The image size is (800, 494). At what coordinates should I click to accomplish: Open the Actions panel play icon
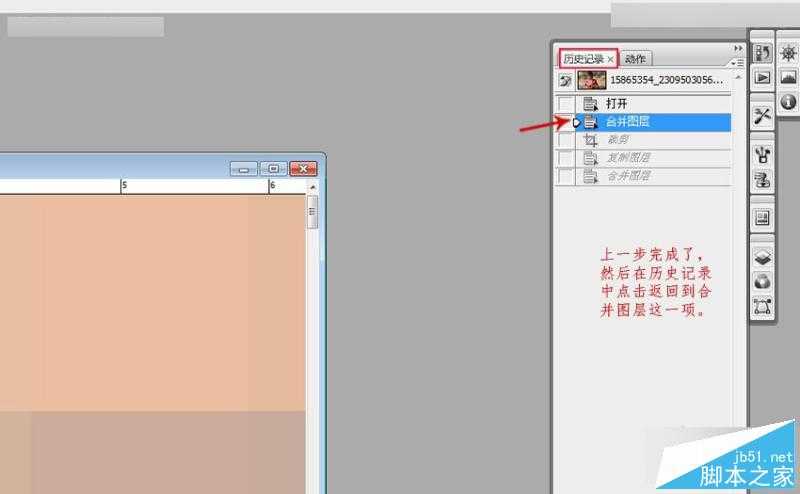[762, 77]
